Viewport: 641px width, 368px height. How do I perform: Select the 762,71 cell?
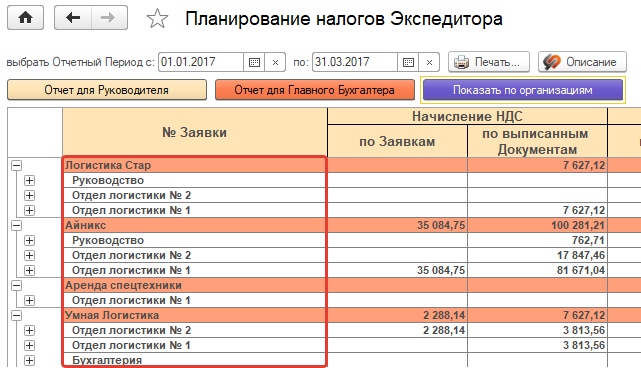(537, 240)
